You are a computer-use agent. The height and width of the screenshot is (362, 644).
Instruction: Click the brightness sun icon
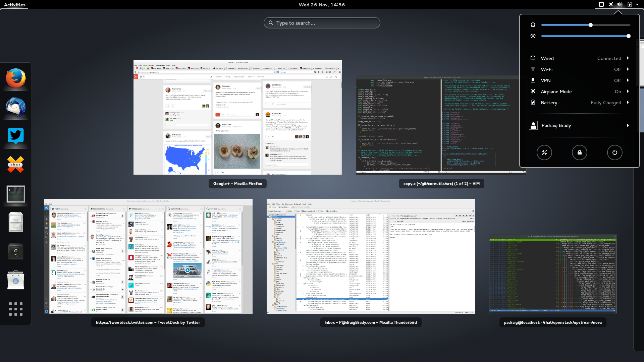(533, 36)
